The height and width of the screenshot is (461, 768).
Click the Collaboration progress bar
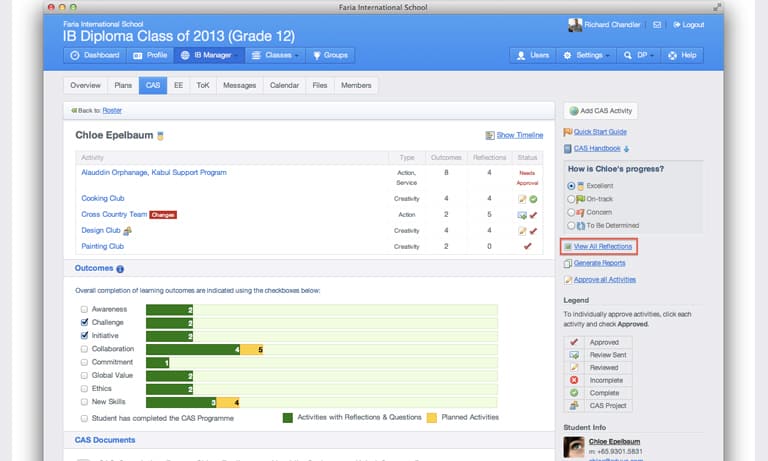tap(322, 349)
